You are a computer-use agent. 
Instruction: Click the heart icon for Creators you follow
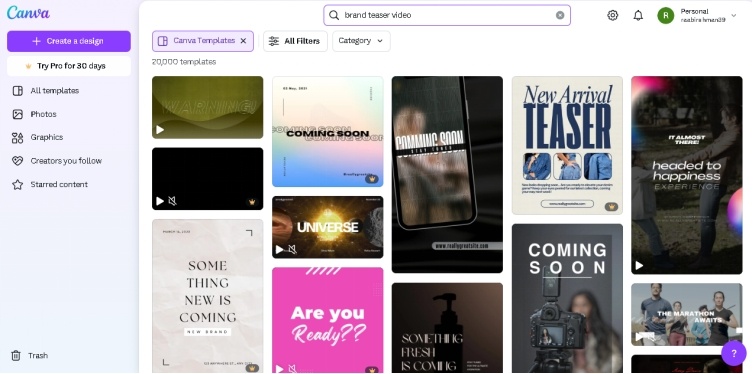(x=18, y=161)
